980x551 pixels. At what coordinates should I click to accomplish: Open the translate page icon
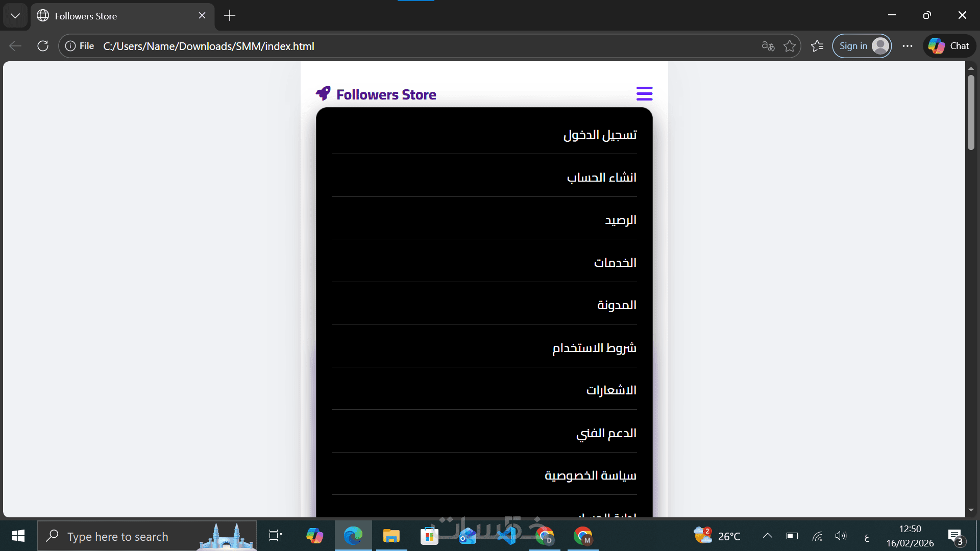pyautogui.click(x=768, y=46)
